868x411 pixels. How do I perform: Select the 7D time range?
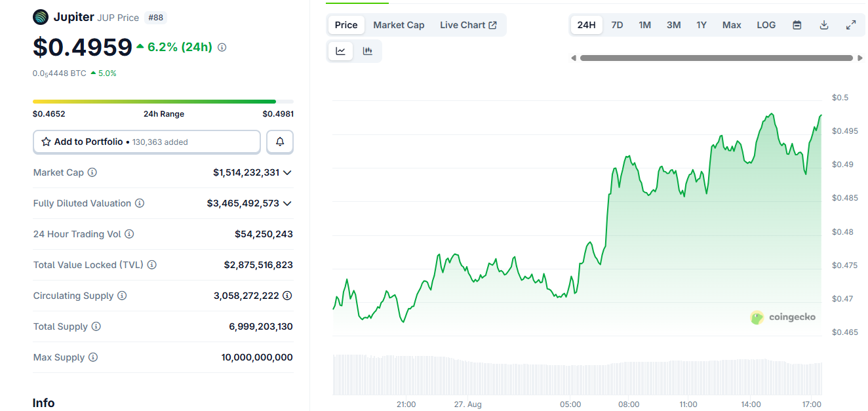tap(617, 25)
